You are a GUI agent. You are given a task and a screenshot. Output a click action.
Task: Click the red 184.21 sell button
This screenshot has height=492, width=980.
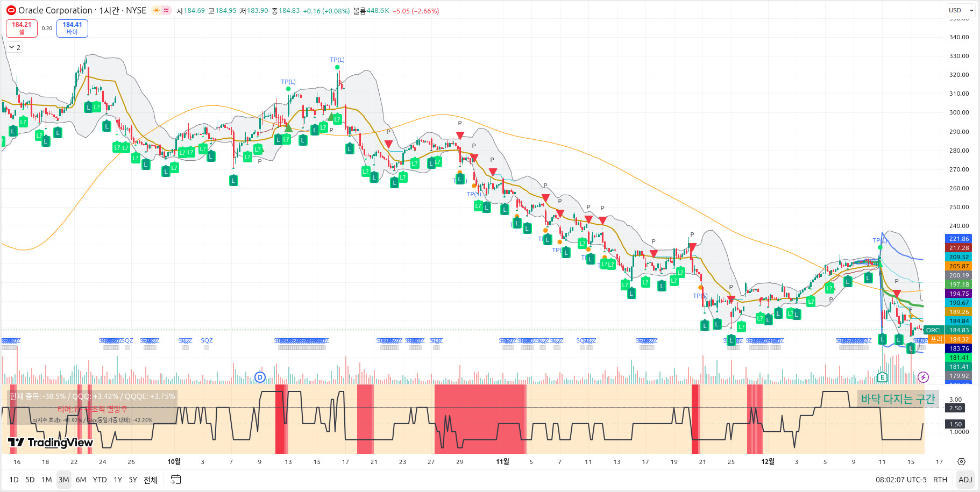22,28
